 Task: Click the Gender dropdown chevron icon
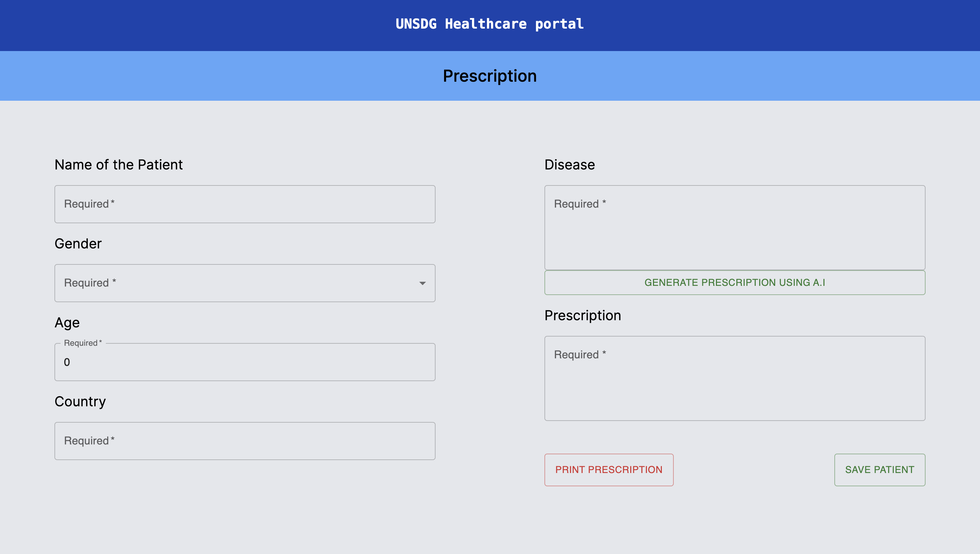pyautogui.click(x=422, y=283)
